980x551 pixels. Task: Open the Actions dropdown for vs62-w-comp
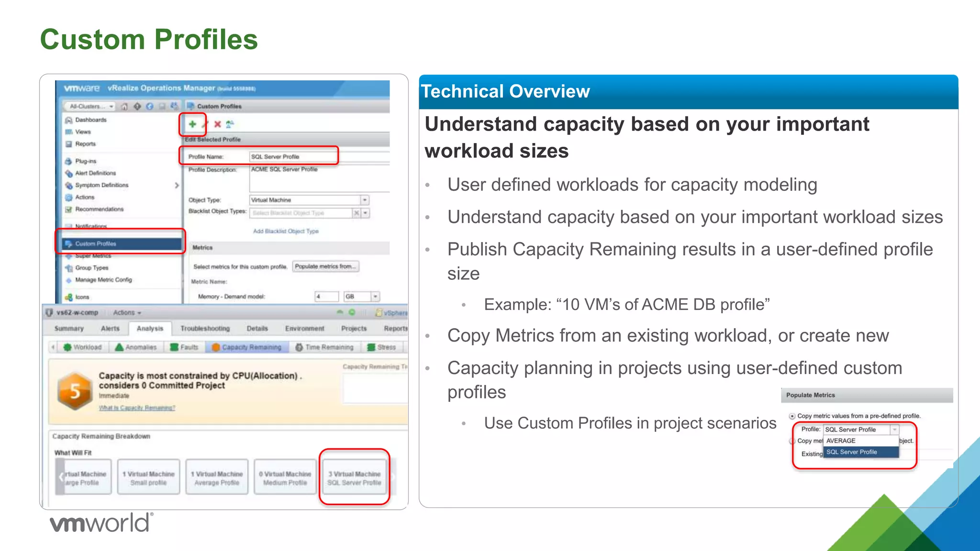pyautogui.click(x=127, y=313)
